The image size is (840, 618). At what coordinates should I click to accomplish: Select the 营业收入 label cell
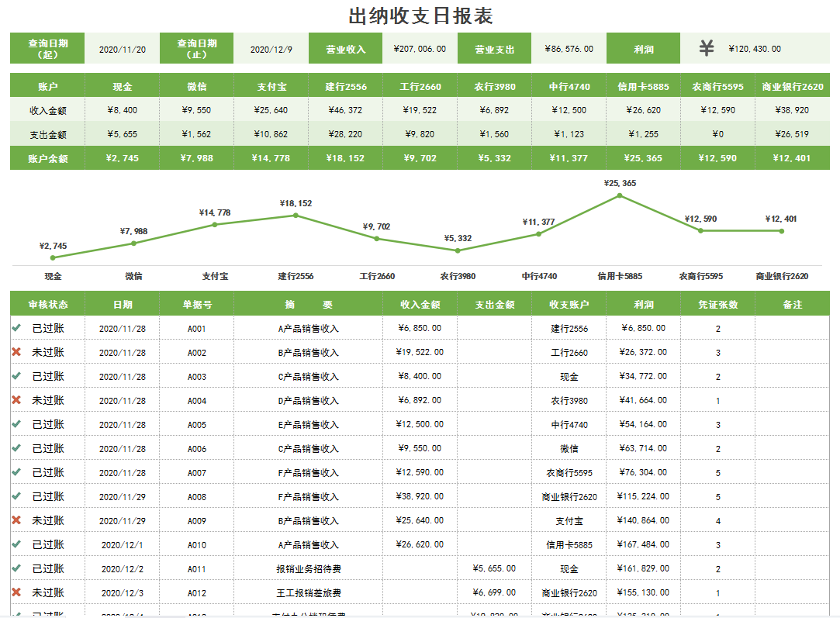pos(345,49)
